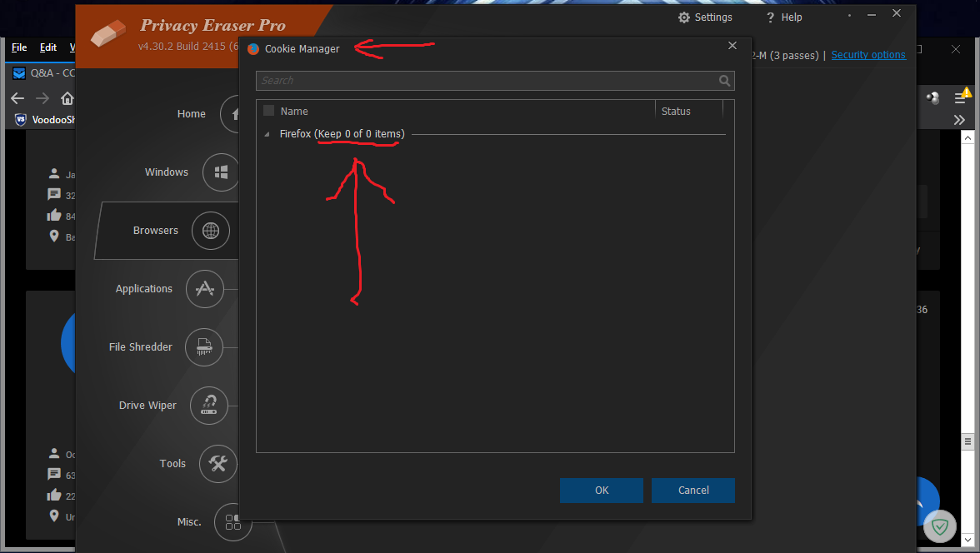Click the search magnifier icon in Cookie Manager
This screenshot has height=553, width=980.
(x=724, y=81)
